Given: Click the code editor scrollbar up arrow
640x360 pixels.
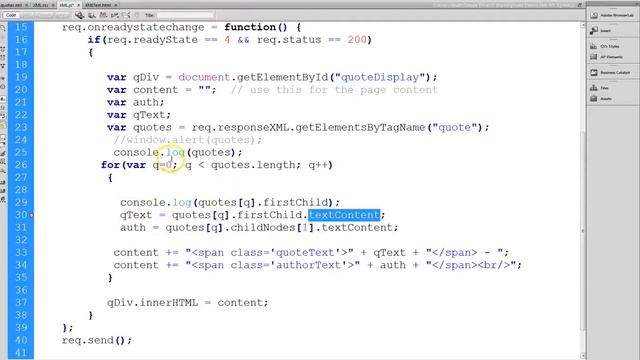Looking at the screenshot, I should click(x=583, y=25).
